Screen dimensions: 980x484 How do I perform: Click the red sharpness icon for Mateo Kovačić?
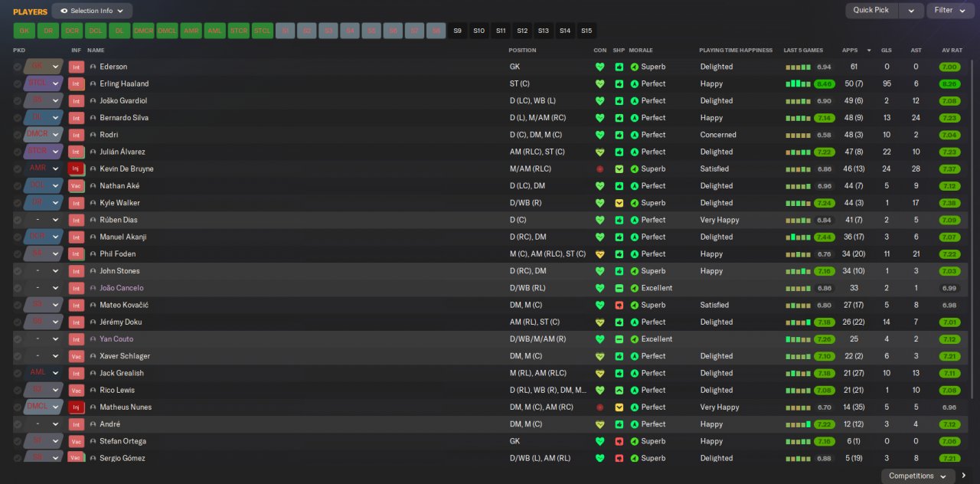(x=619, y=305)
